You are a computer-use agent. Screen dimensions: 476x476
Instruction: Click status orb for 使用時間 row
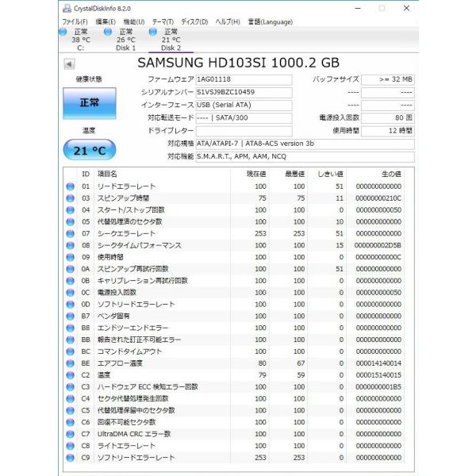click(70, 257)
